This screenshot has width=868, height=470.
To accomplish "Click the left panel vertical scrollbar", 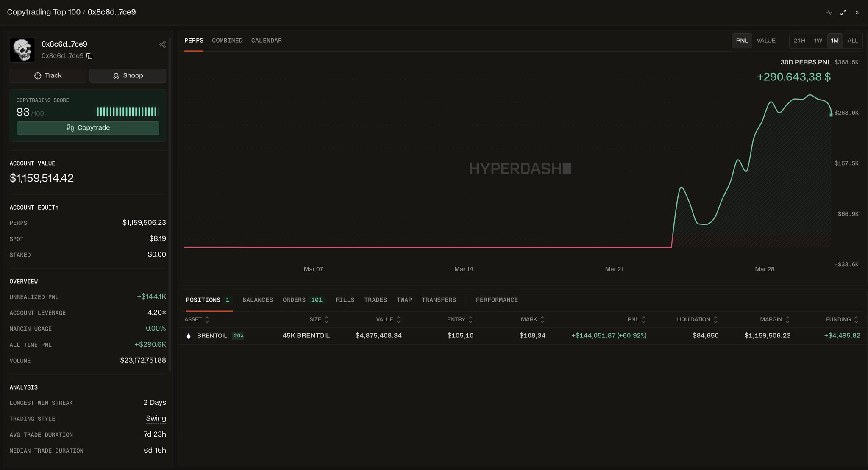I will click(170, 203).
